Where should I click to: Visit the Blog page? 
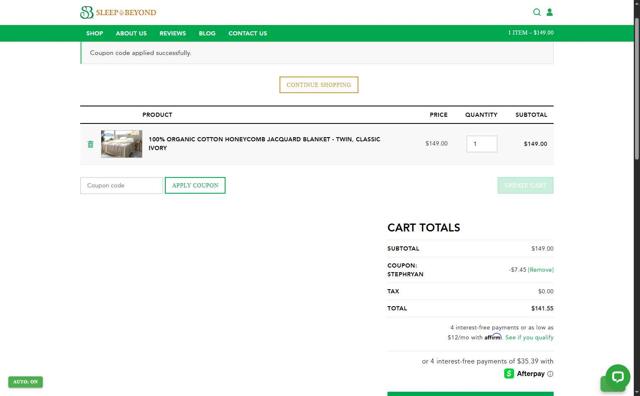tap(207, 33)
